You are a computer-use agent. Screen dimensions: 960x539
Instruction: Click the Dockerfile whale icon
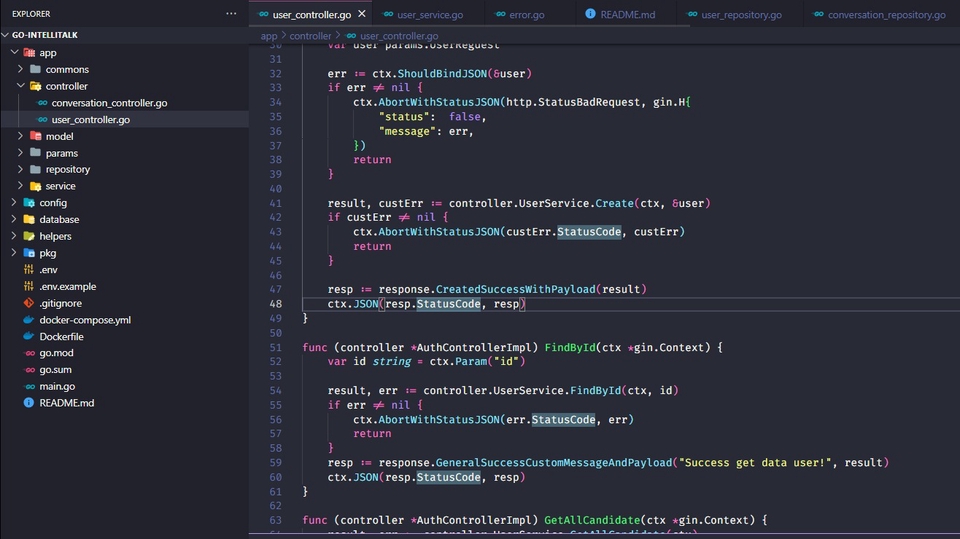[x=29, y=337]
